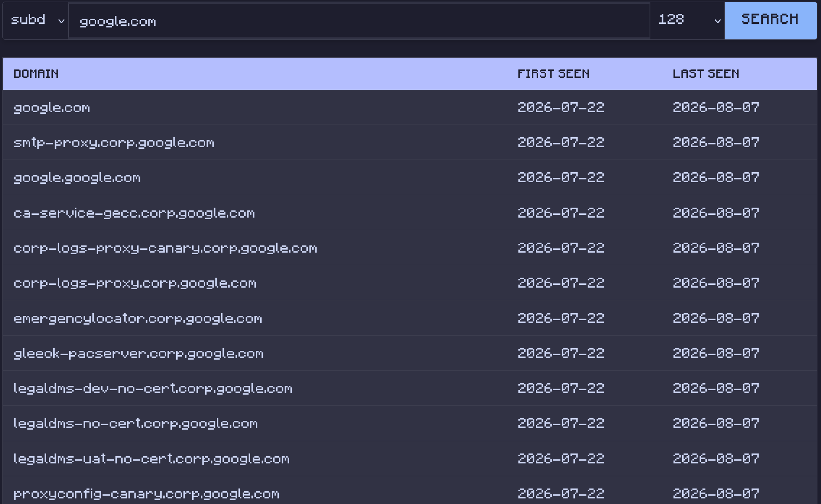Click last seen date for google.com row
Viewport: 821px width, 504px height.
[x=716, y=108]
